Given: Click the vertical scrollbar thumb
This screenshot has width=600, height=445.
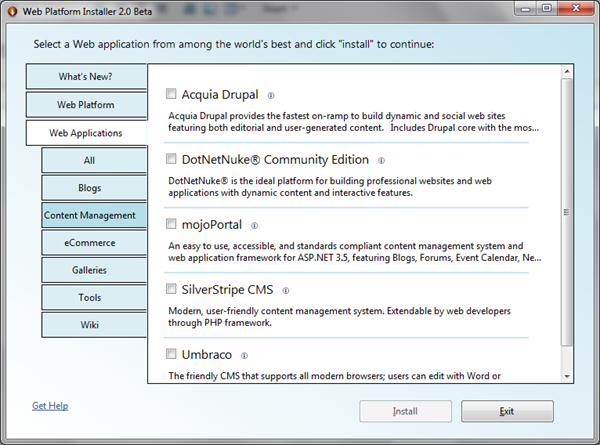Looking at the screenshot, I should pyautogui.click(x=567, y=212).
